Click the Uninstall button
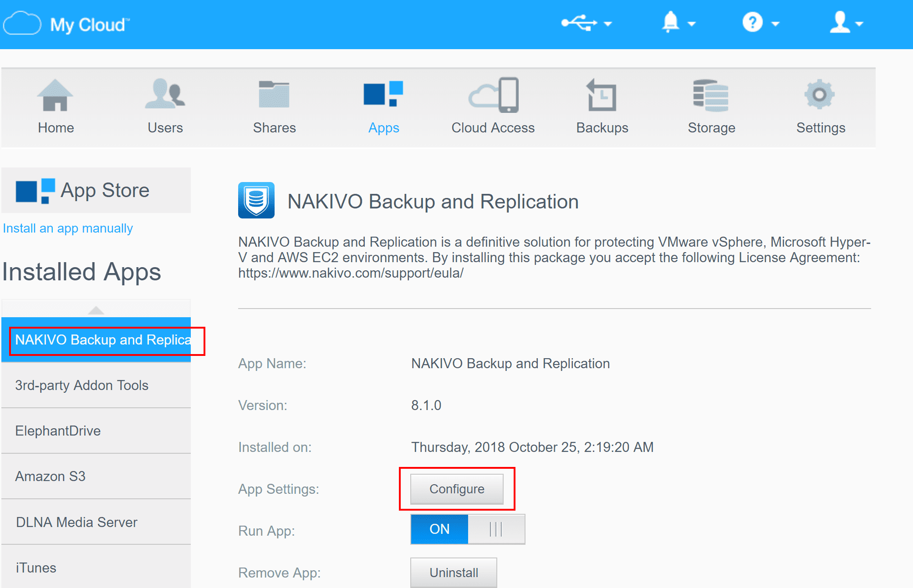This screenshot has height=588, width=913. (454, 572)
